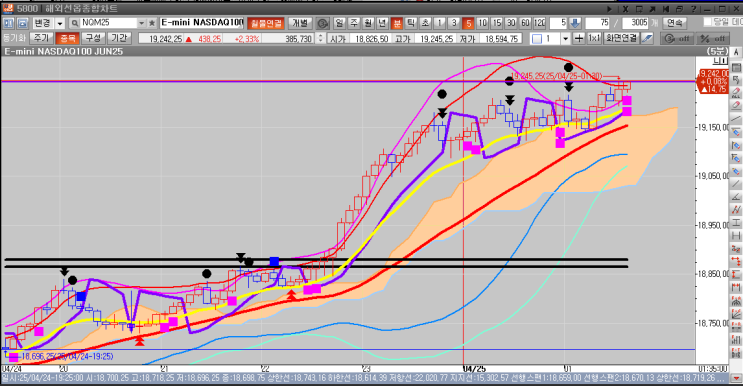The width and height of the screenshot is (743, 386).
Task: Click the Excel export X icon in title bar
Action: (x=625, y=9)
